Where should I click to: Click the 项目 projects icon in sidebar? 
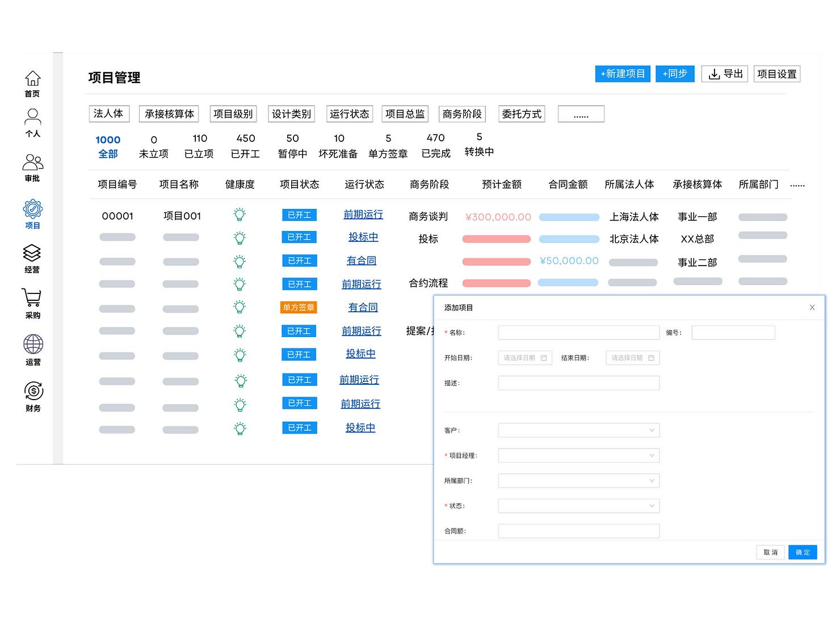(x=32, y=208)
